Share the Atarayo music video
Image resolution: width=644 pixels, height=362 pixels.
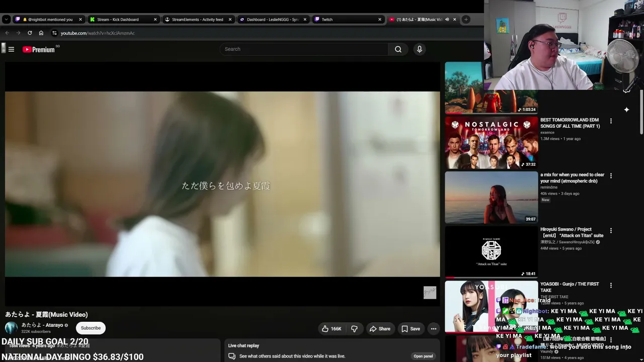[x=380, y=329]
